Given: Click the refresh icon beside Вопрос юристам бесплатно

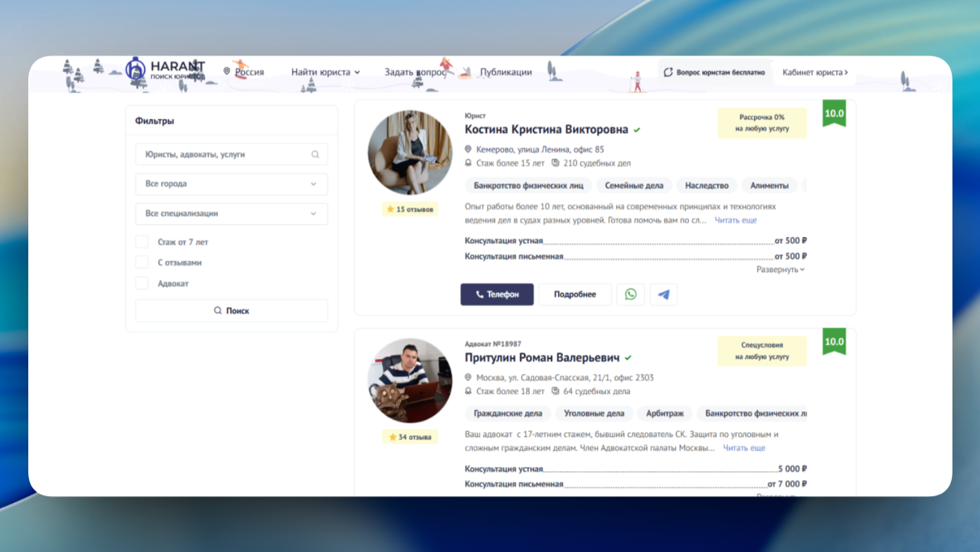Looking at the screenshot, I should click(668, 72).
